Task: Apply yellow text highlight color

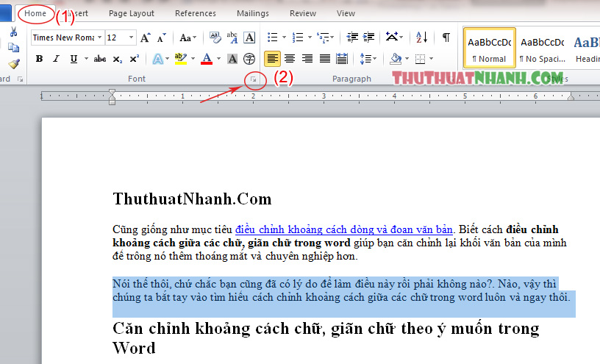Action: coord(180,59)
